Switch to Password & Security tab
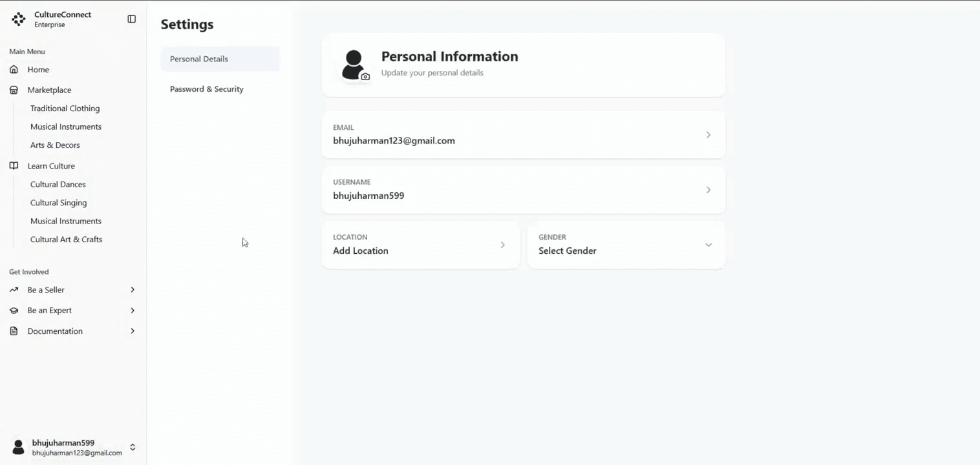This screenshot has width=980, height=465. coord(220,89)
